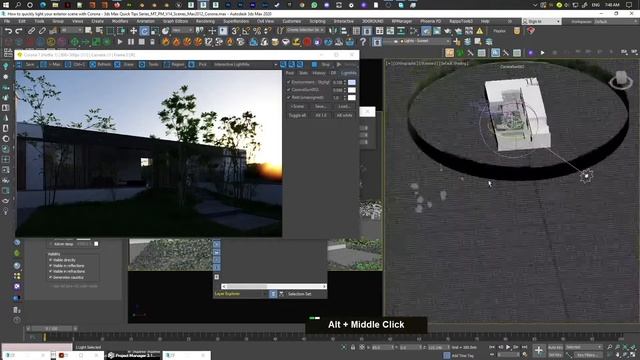Screen dimensions: 640x360
Task: Toggle the Visible directly checkbox
Action: 51,260
